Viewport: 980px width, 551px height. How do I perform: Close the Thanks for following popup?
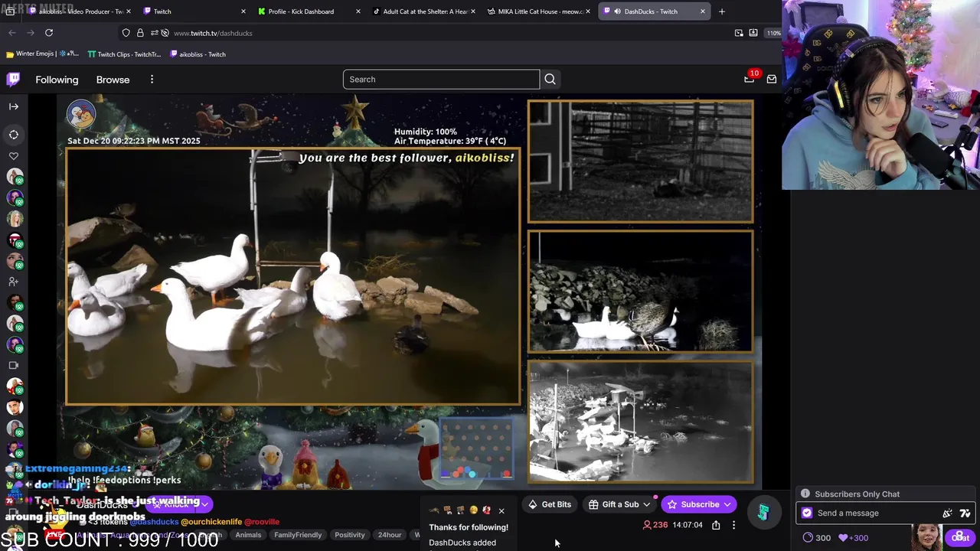[x=501, y=511]
